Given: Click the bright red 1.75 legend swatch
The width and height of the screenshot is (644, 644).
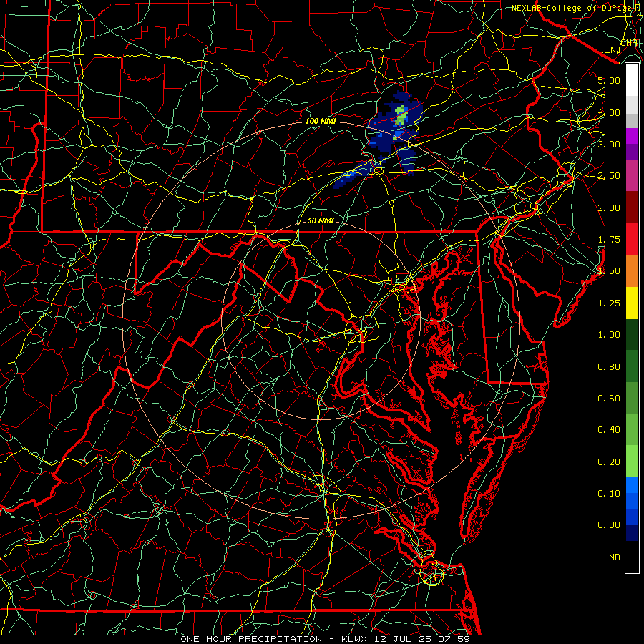Looking at the screenshot, I should 632,239.
